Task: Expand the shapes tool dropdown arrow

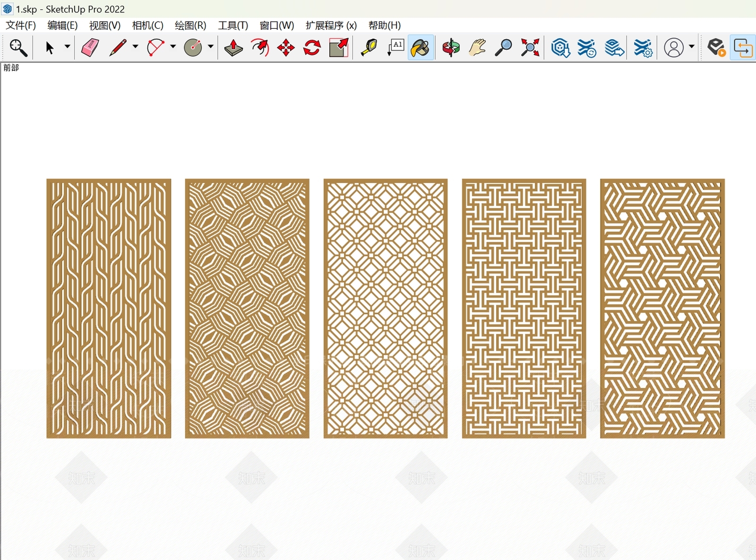Action: tap(211, 46)
